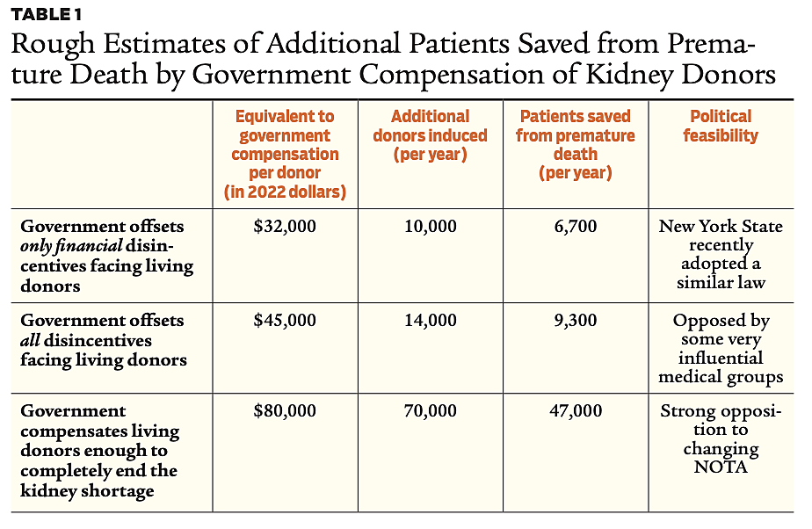Click the $32,000 compensation cell
The width and height of the screenshot is (812, 529).
285,227
